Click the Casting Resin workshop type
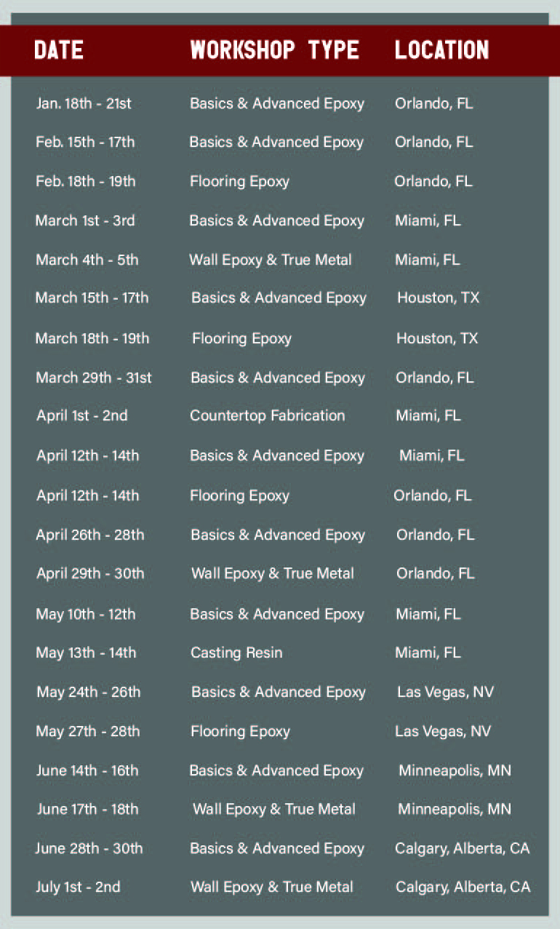 click(236, 653)
